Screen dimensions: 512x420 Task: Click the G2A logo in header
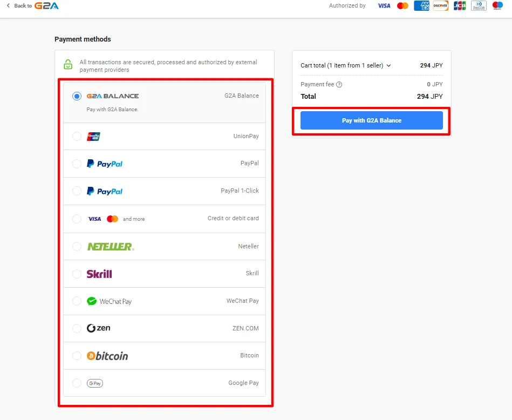coord(47,5)
